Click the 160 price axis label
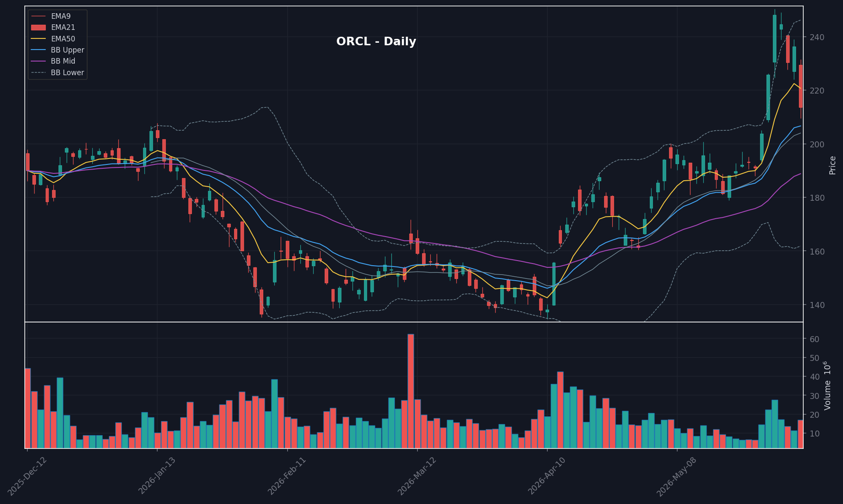The image size is (843, 504). (817, 252)
